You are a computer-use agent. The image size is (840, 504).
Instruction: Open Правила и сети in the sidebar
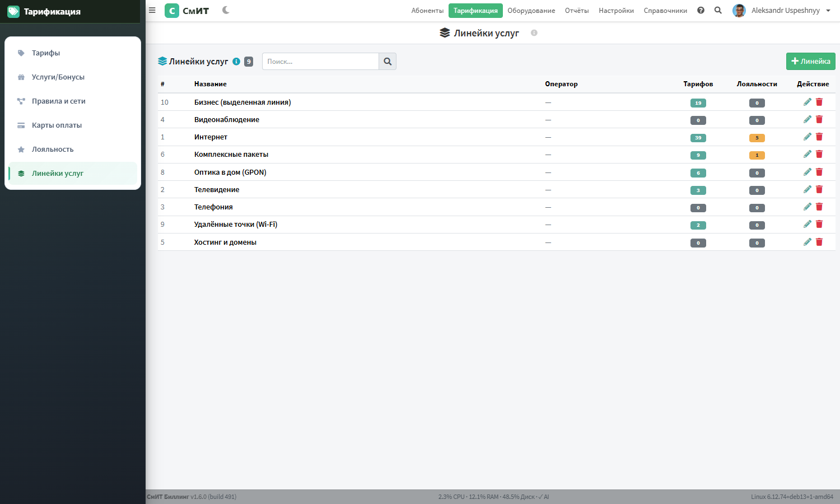click(x=73, y=101)
